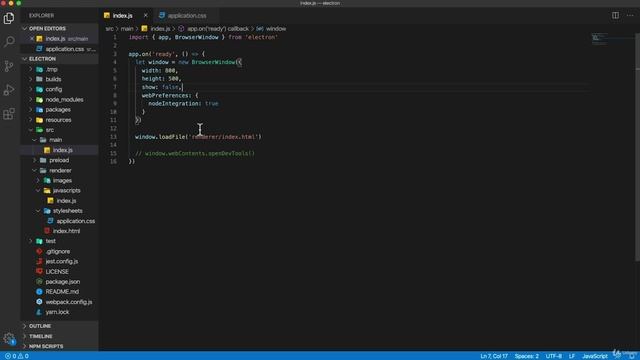640x360 pixels.
Task: Close the index.js editor tab
Action: [146, 15]
